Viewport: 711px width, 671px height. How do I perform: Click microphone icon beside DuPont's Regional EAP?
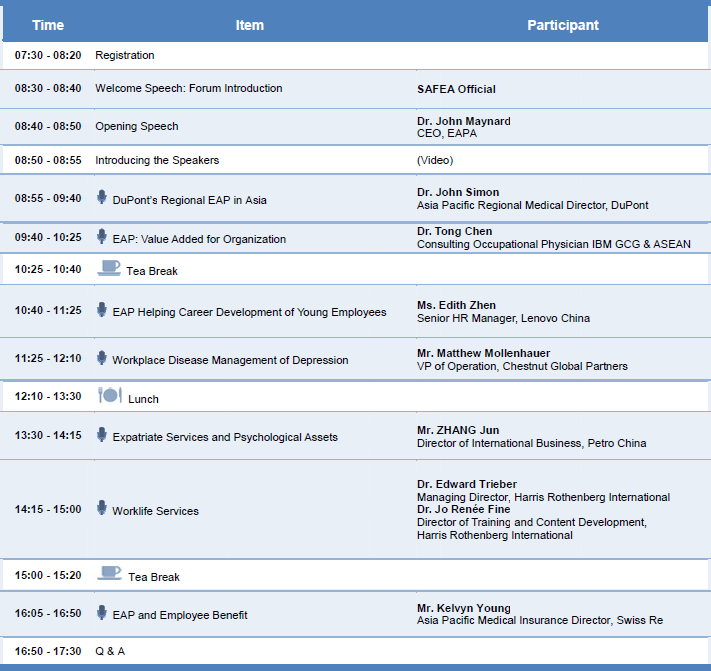(x=102, y=197)
